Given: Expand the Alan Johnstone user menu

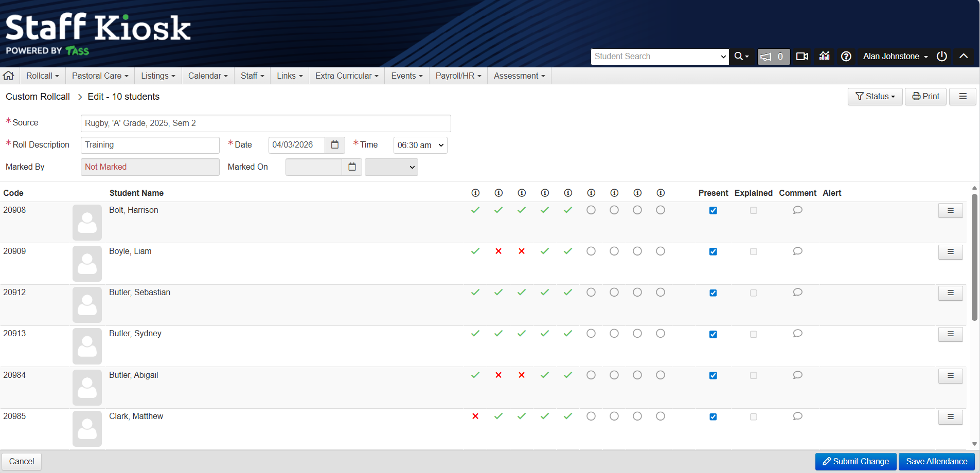Looking at the screenshot, I should pyautogui.click(x=895, y=57).
